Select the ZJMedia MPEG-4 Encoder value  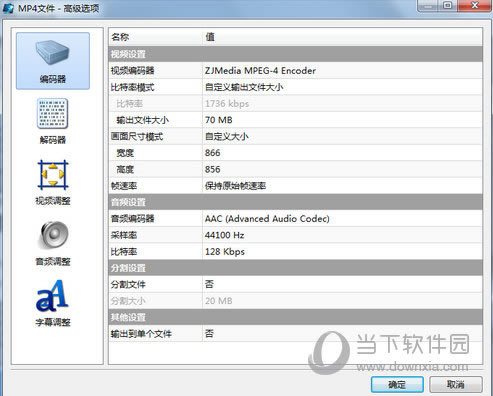pyautogui.click(x=260, y=71)
